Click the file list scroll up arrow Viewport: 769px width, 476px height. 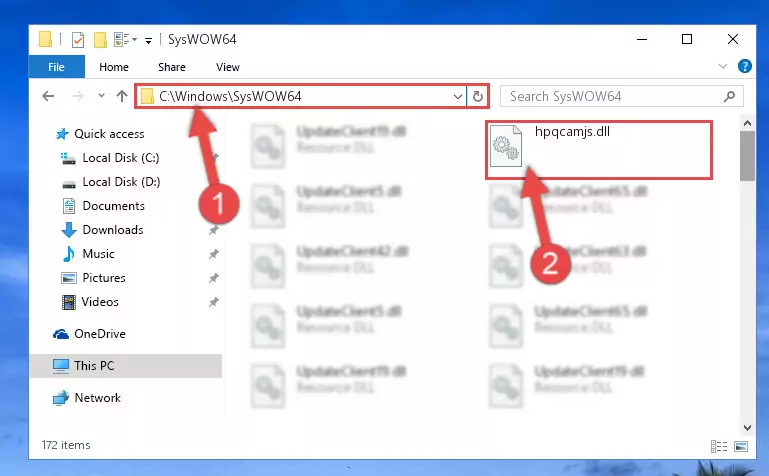747,123
